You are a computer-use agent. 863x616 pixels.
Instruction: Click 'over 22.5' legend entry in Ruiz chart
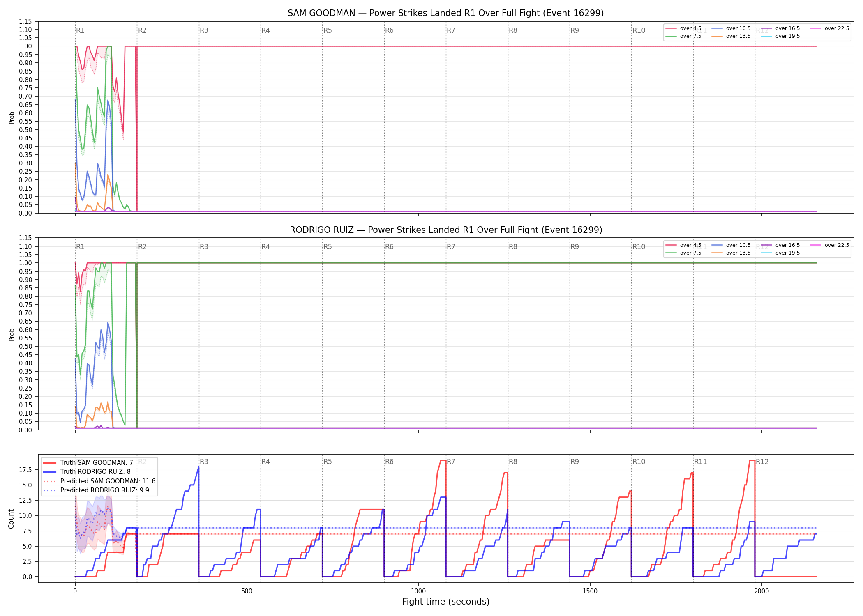830,245
